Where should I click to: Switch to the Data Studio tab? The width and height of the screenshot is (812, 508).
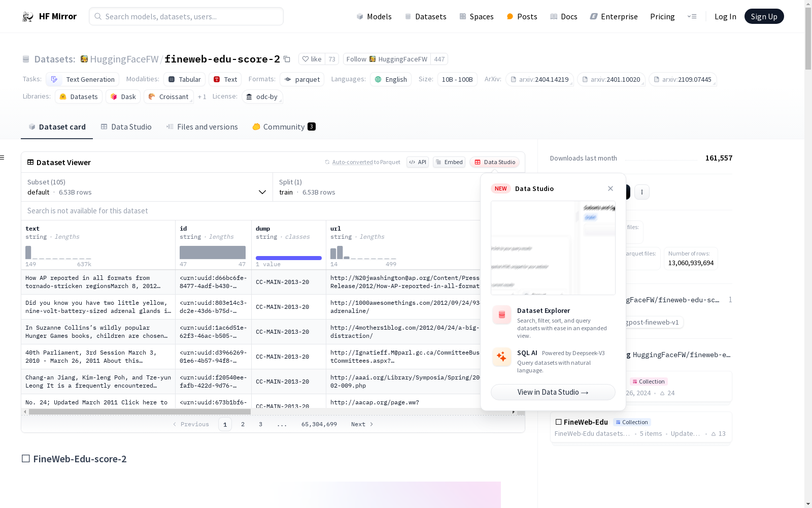click(x=126, y=127)
